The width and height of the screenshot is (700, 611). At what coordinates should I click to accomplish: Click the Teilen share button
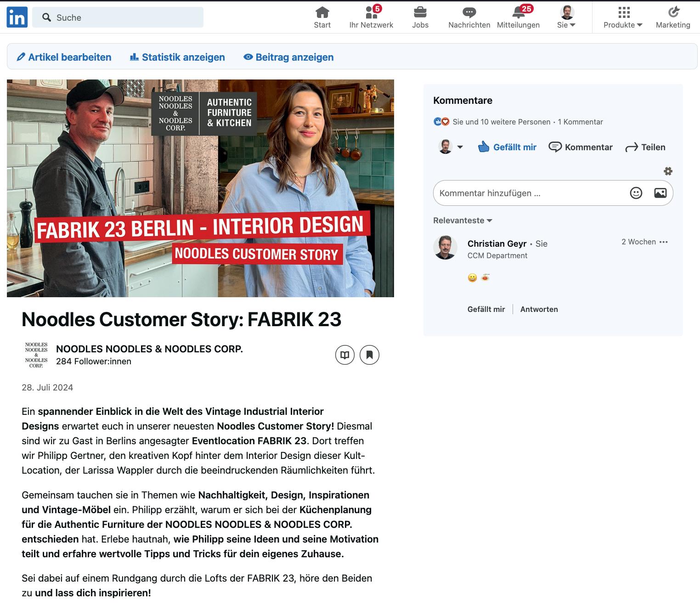[x=645, y=147]
